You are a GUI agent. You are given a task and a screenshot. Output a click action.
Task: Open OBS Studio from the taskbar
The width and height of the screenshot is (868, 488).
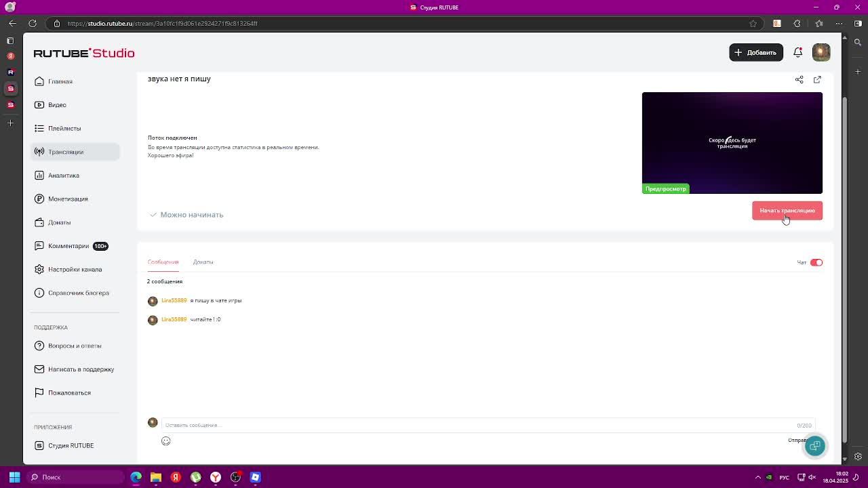click(235, 477)
